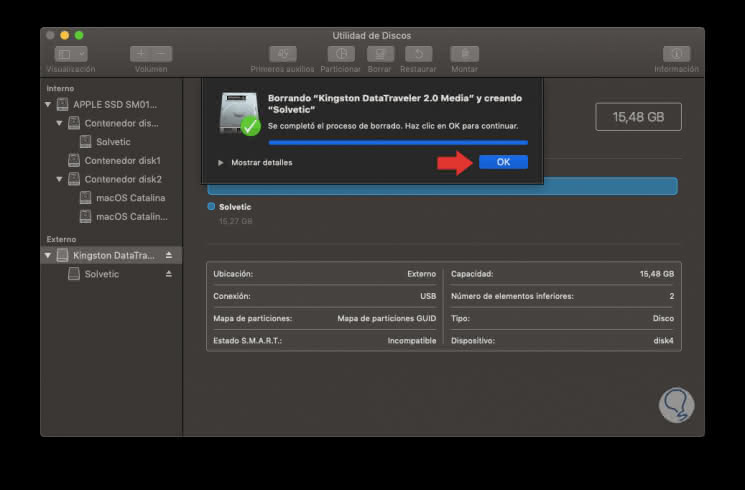Click the green window zoom button
The image size is (745, 490).
(x=79, y=35)
